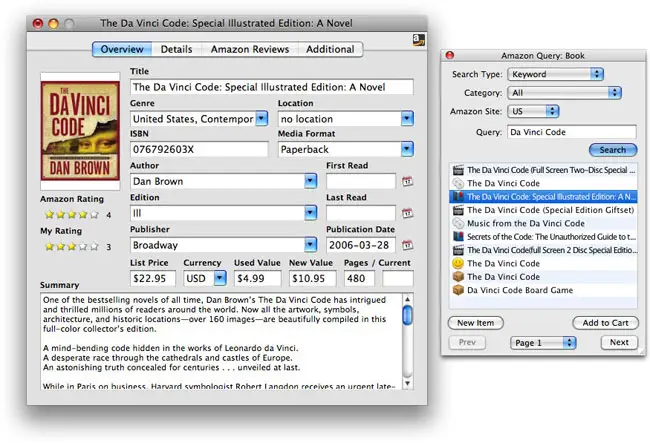Click the Used Value field showing $4.99
The width and height of the screenshot is (650, 443).
tap(257, 278)
